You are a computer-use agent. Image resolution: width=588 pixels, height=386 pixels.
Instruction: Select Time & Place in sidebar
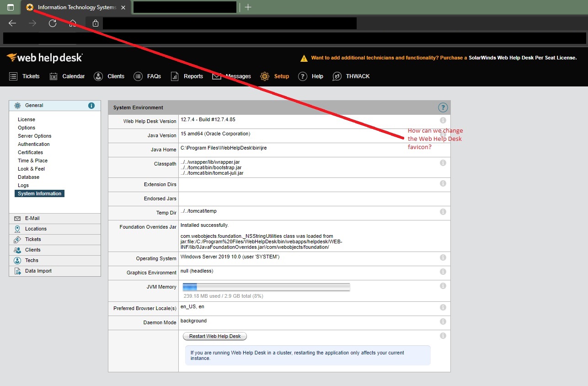[x=33, y=161]
